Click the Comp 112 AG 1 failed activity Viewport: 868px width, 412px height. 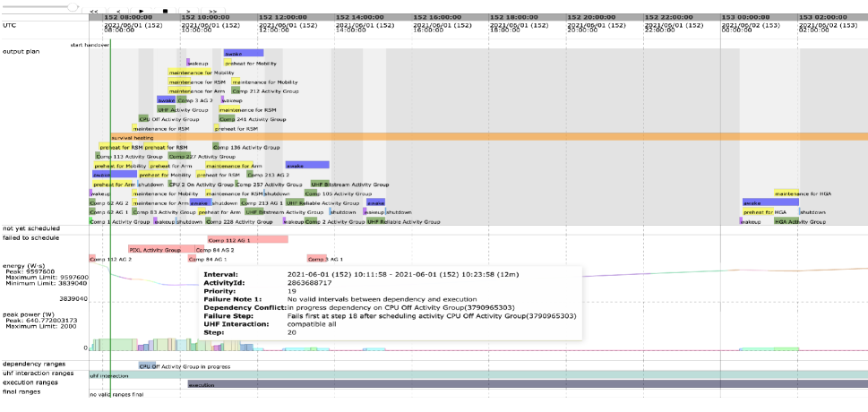pos(247,240)
